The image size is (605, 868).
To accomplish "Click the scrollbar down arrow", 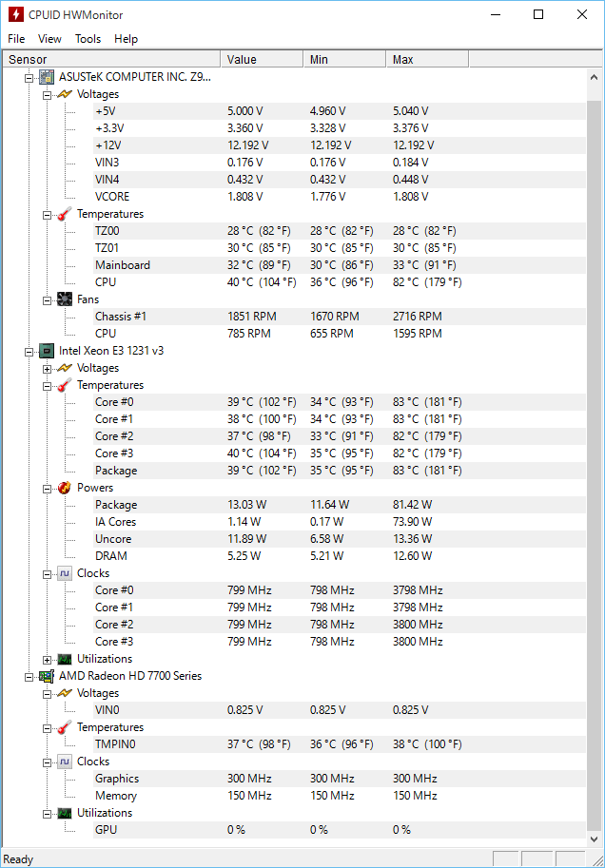I will pyautogui.click(x=595, y=839).
